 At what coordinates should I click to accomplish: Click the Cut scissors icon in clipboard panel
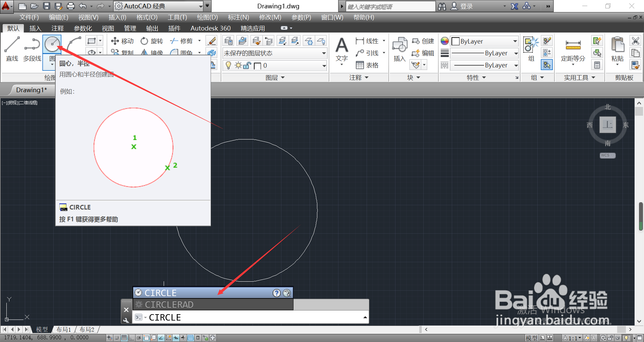pyautogui.click(x=635, y=41)
